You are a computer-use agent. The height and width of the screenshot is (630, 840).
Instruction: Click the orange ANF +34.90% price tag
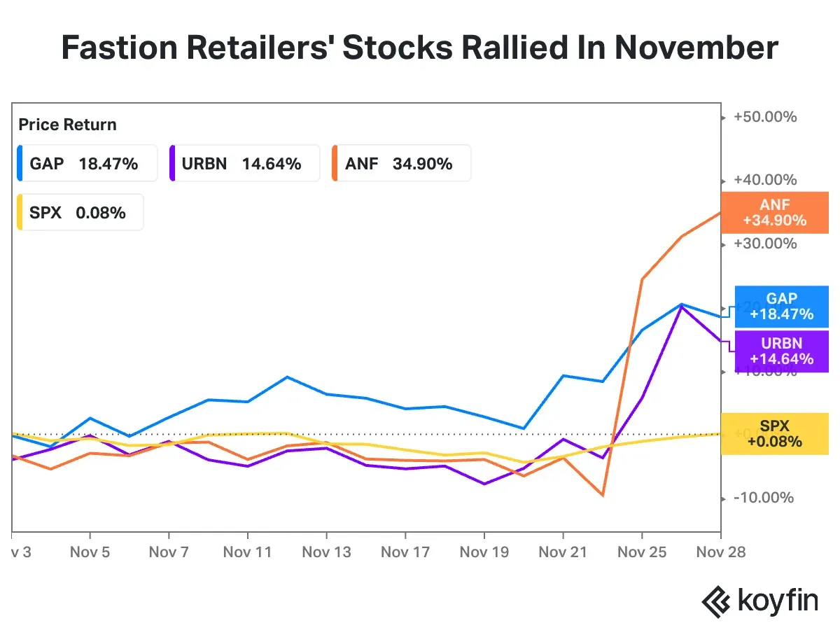click(x=775, y=213)
